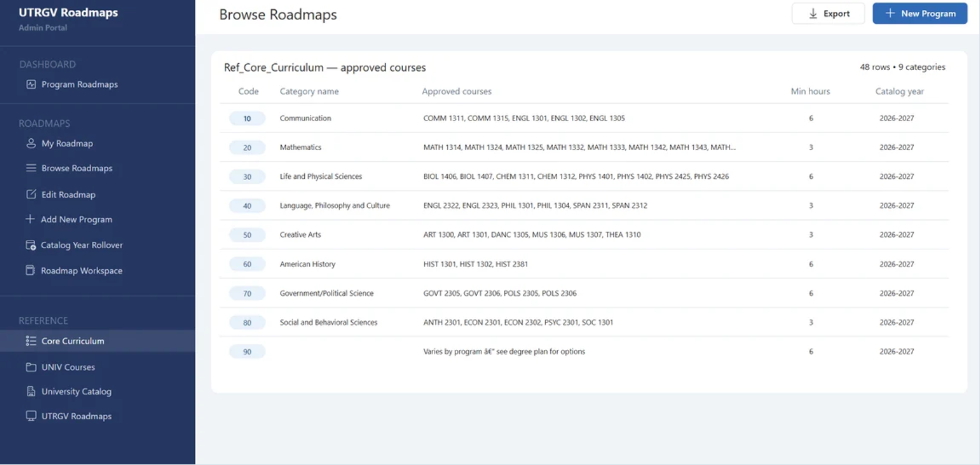The width and height of the screenshot is (980, 465).
Task: Click the University Catalog document icon
Action: (31, 391)
